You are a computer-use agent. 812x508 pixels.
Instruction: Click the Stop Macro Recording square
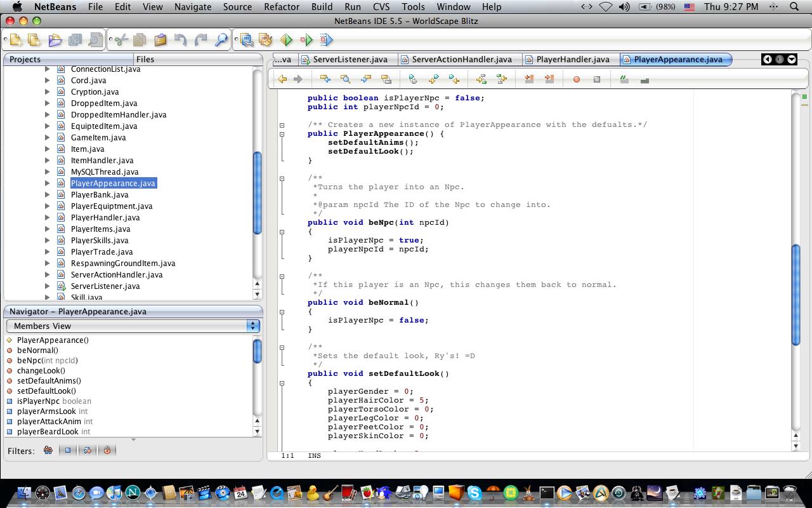(597, 79)
